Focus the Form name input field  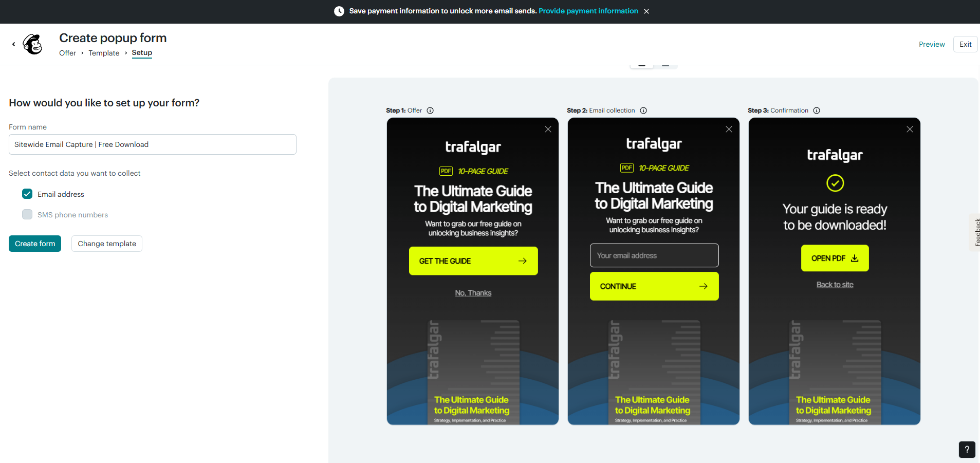coord(153,144)
